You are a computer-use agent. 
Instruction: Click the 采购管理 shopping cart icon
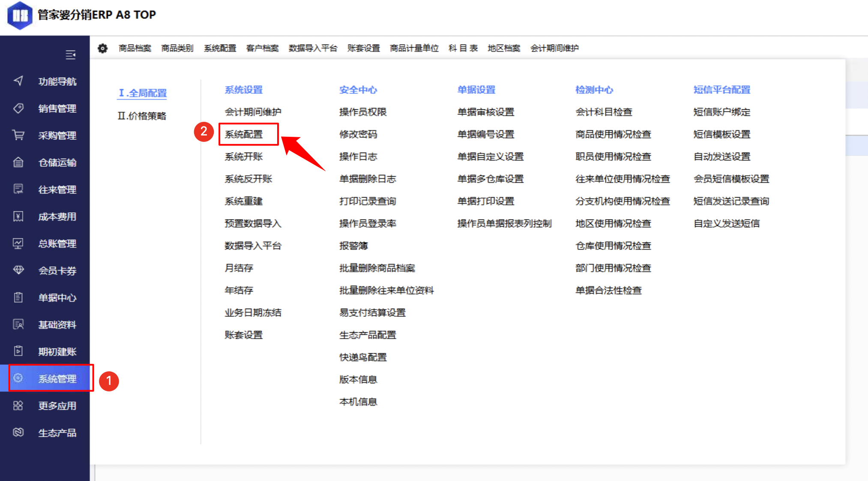tap(18, 135)
